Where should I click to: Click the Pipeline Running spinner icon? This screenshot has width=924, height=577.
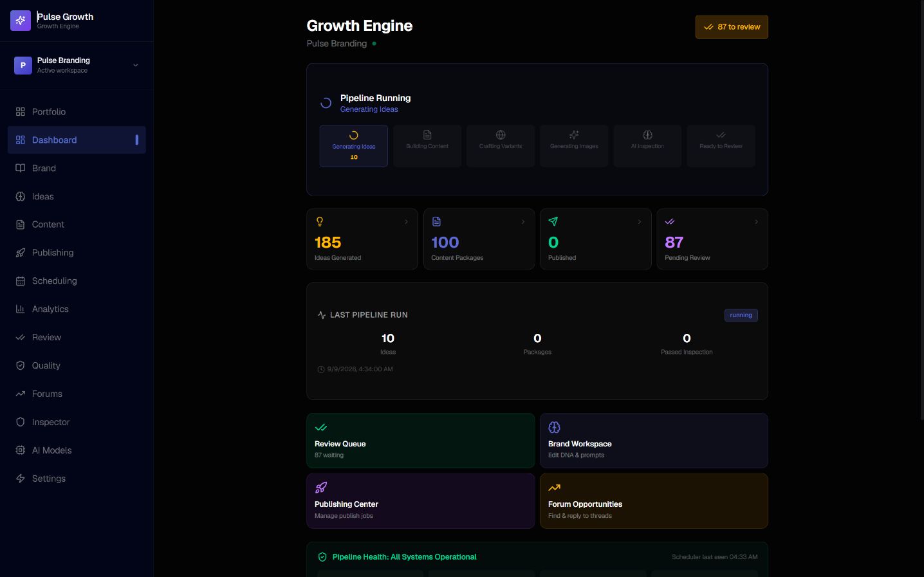(326, 103)
